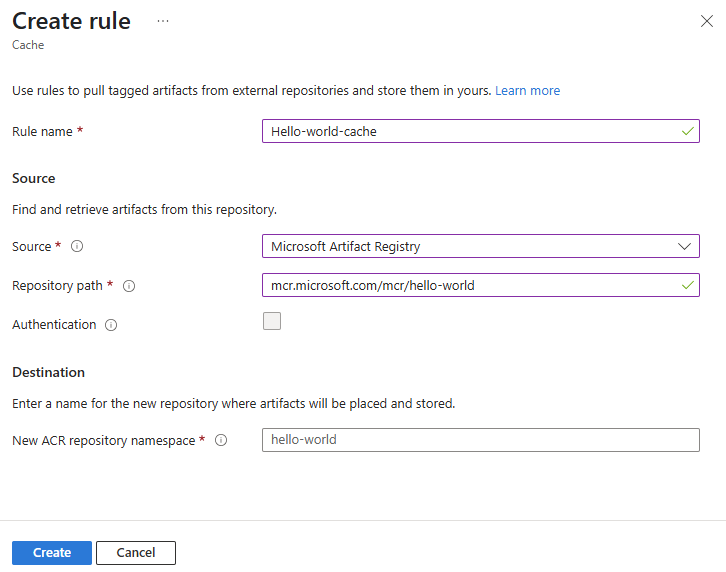Click the Repository path validation checkmark
Image resolution: width=726 pixels, height=572 pixels.
coord(687,285)
